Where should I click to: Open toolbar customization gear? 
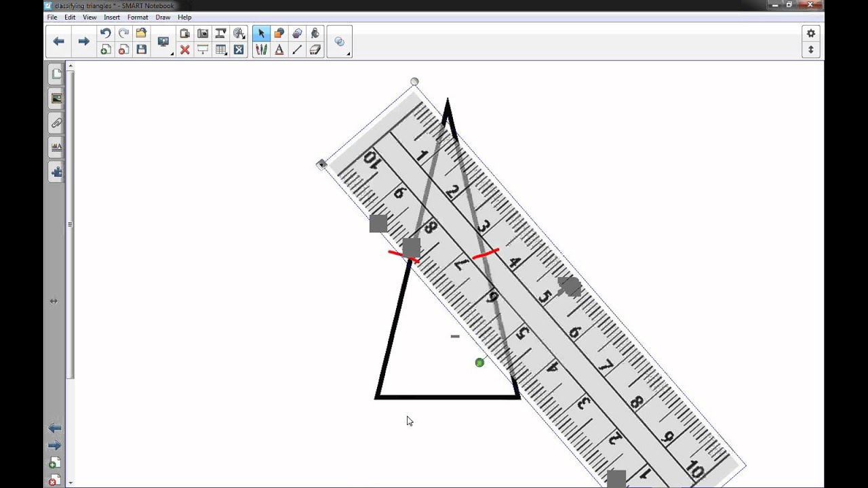coord(810,33)
